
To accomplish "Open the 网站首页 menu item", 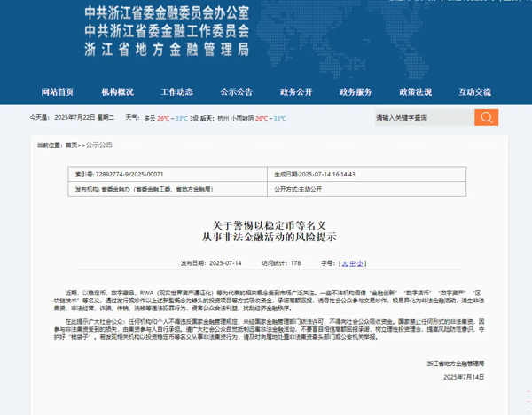I will click(x=58, y=91).
